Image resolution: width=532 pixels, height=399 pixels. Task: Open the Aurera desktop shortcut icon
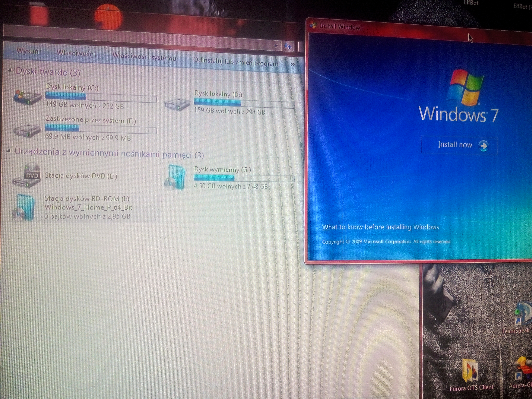(523, 368)
